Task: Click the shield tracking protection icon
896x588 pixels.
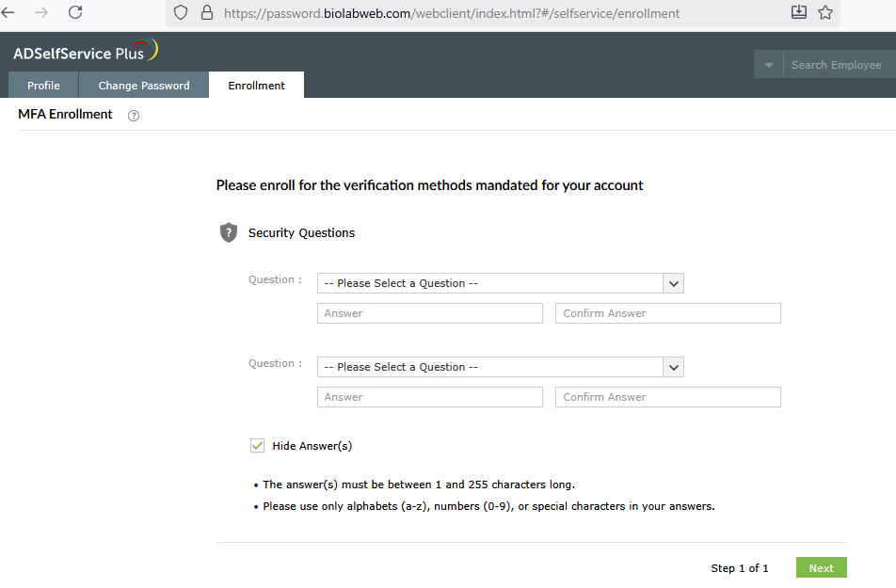Action: click(x=182, y=13)
